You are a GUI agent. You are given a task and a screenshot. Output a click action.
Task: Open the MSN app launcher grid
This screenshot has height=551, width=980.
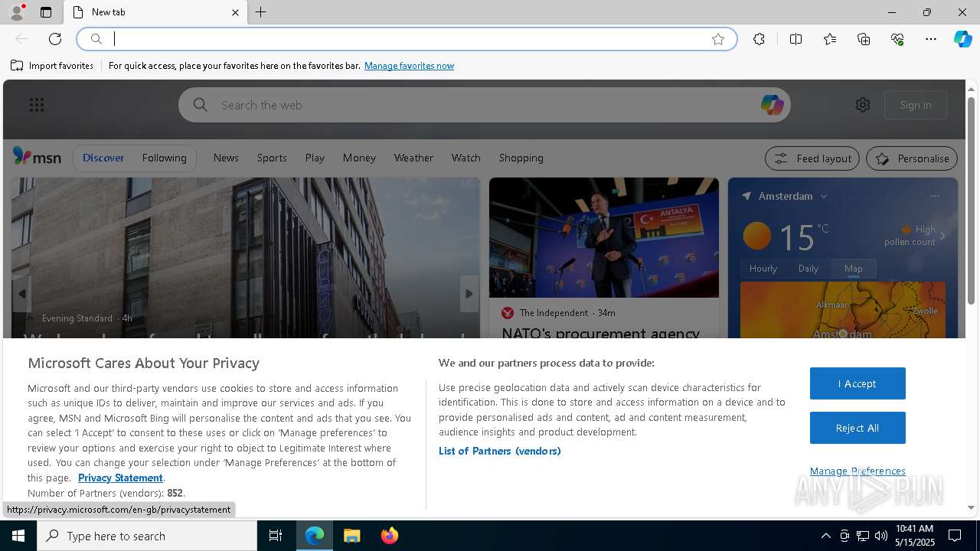tap(37, 105)
